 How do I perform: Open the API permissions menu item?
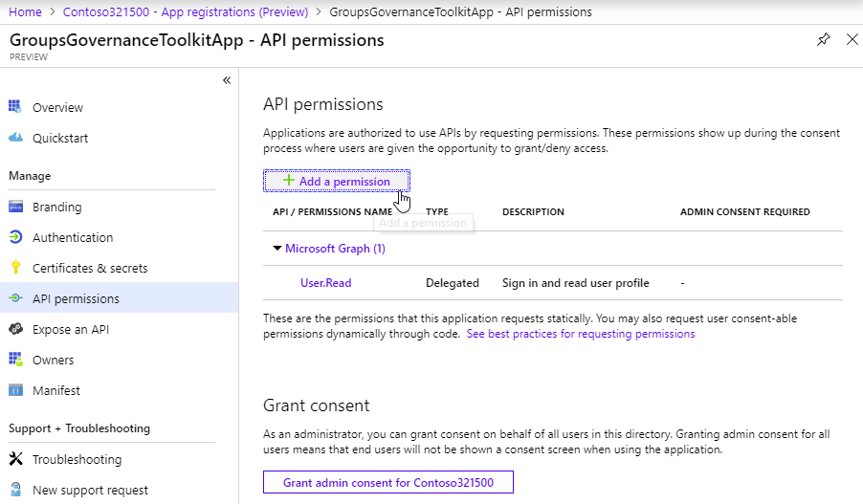(76, 298)
